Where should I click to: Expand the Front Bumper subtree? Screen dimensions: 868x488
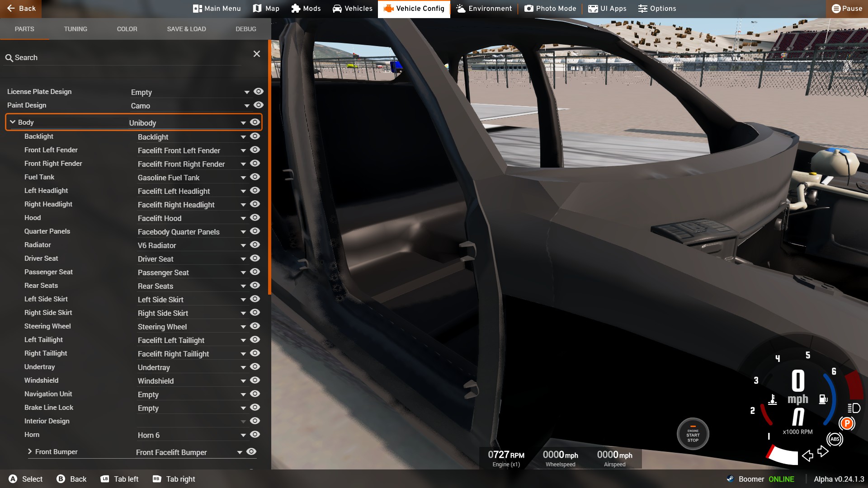[x=30, y=452]
